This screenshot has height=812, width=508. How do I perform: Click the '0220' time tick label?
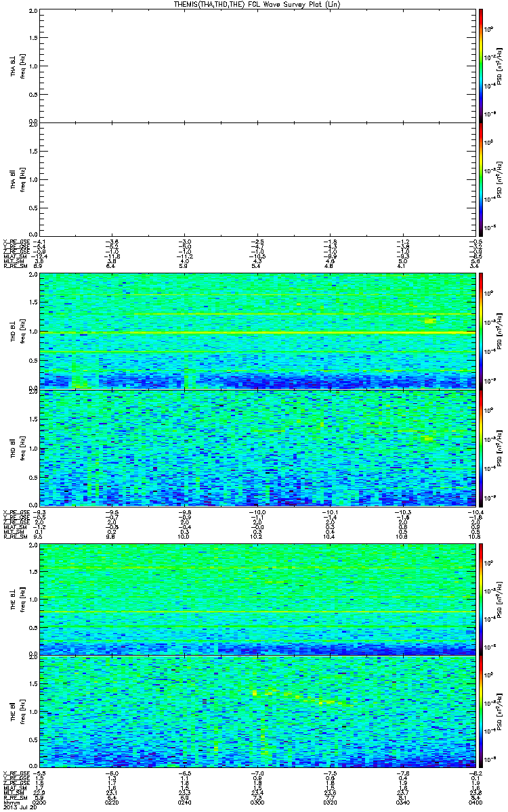tap(112, 801)
